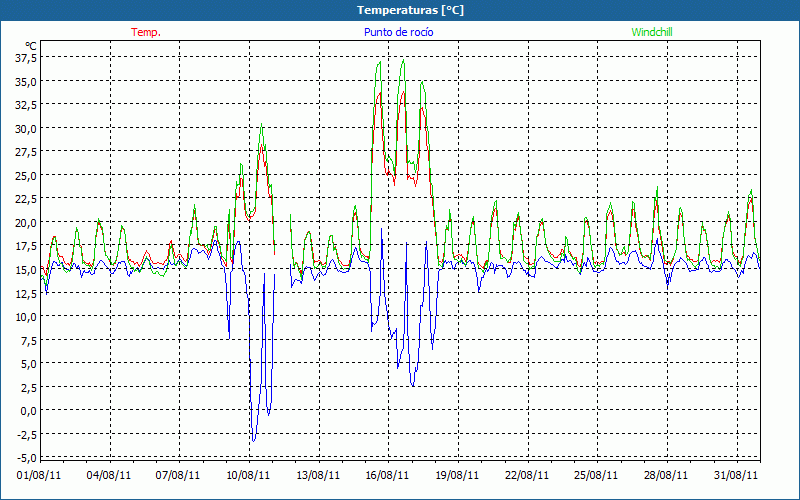Click the 7,5 y-axis value
Viewport: 800px width, 500px height.
click(x=29, y=340)
